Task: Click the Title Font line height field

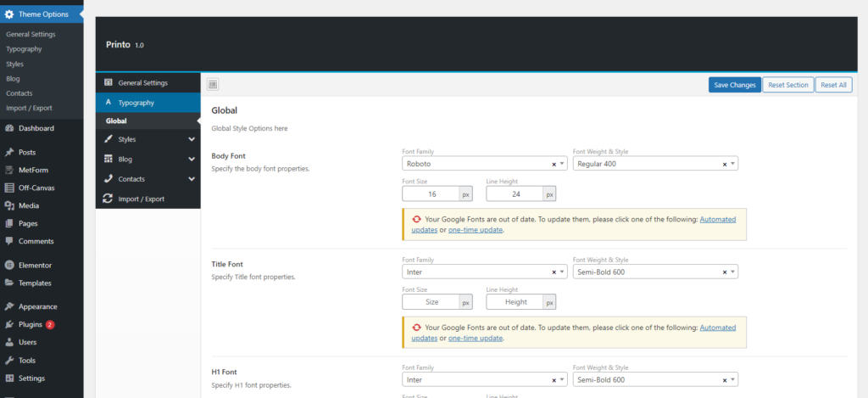Action: pos(515,302)
